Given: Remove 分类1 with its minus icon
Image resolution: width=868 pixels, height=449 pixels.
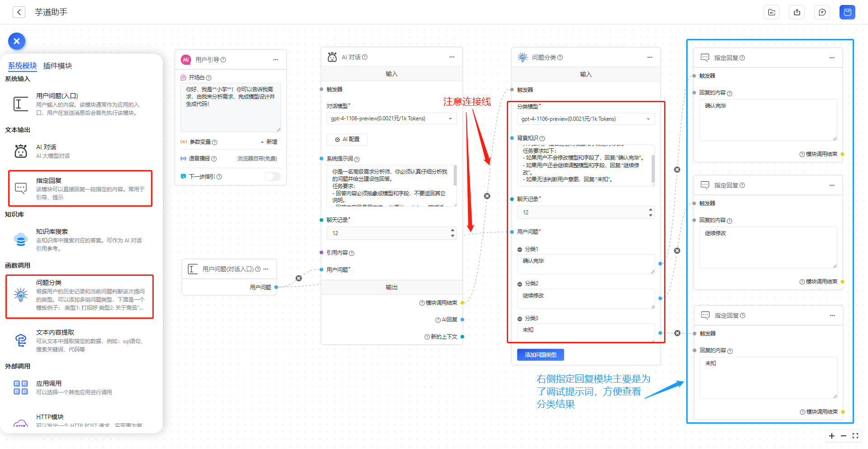Looking at the screenshot, I should coord(520,250).
